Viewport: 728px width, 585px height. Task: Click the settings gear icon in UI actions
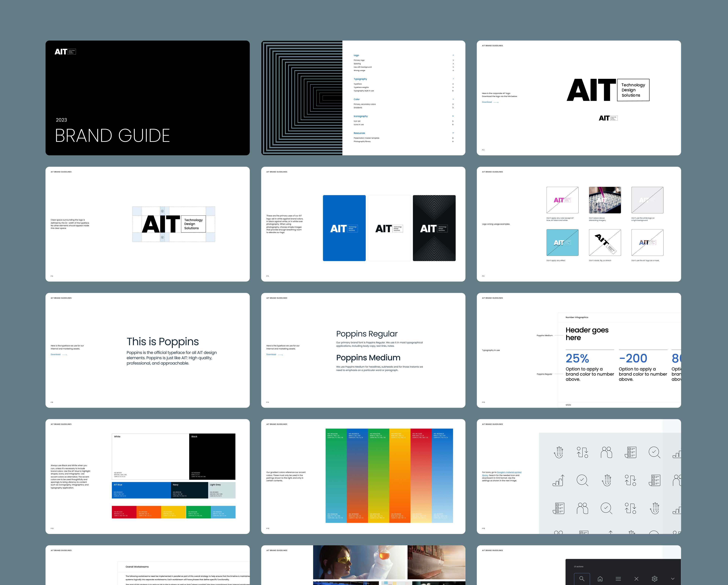tap(655, 579)
